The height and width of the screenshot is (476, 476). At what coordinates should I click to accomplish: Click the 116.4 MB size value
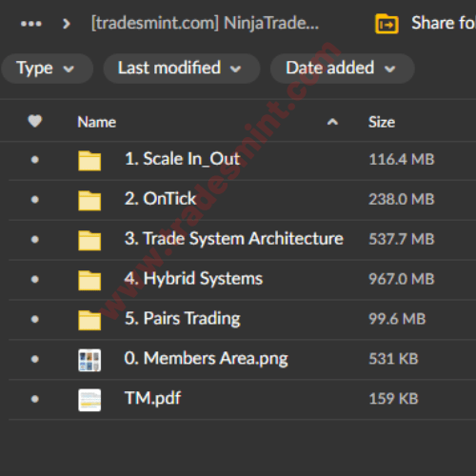[x=402, y=159]
